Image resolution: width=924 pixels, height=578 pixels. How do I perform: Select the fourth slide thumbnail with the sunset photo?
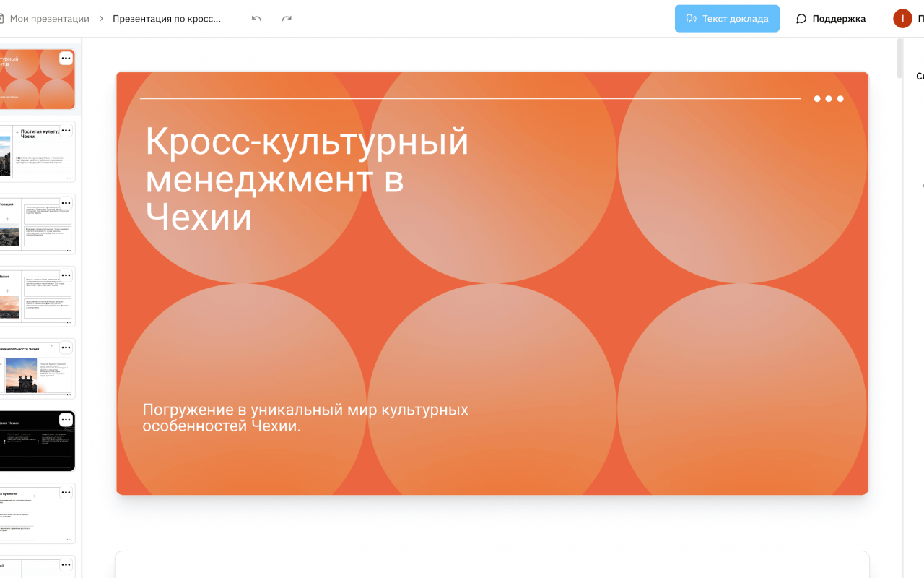38,296
